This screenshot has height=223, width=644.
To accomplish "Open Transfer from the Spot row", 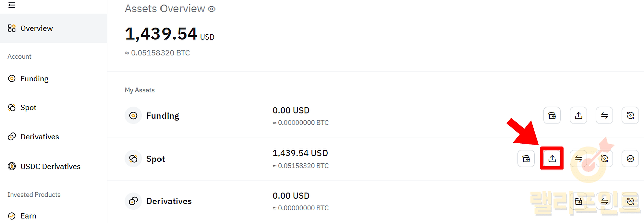I will tap(578, 159).
